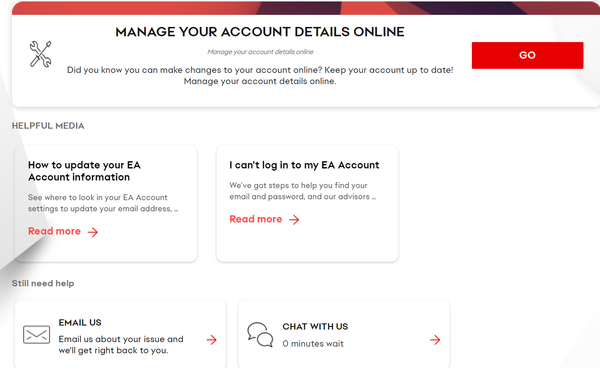Click the arrow next to the first Read more

point(93,232)
